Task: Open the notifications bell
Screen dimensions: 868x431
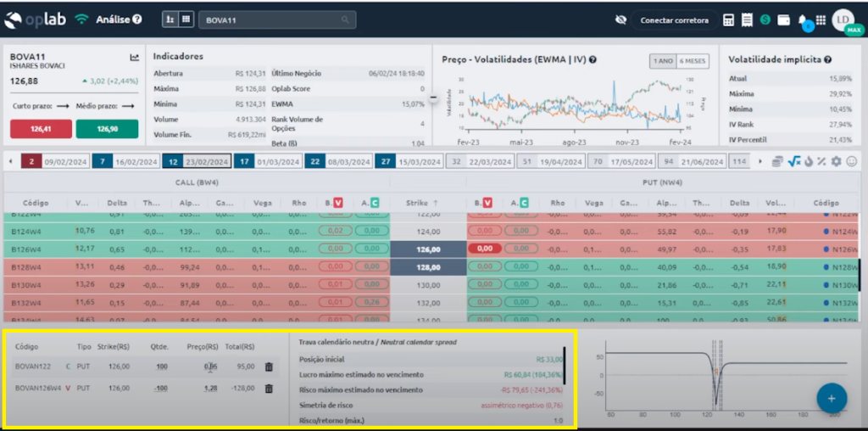Action: click(803, 20)
